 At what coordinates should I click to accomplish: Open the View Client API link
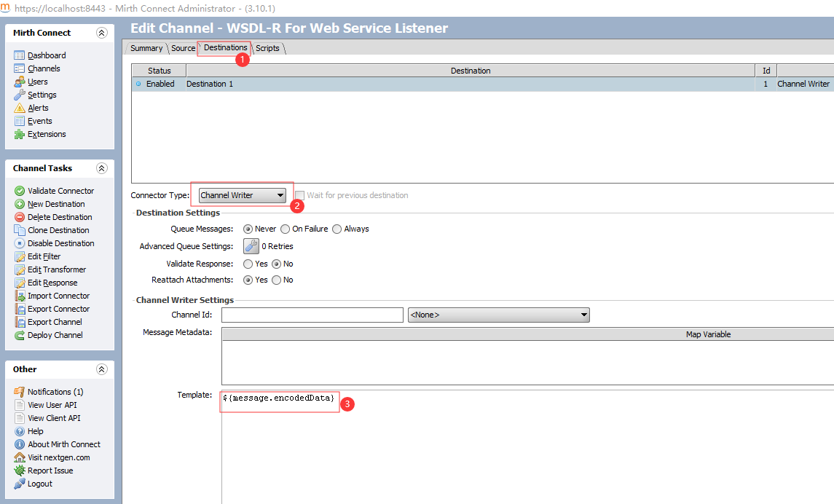click(x=54, y=418)
